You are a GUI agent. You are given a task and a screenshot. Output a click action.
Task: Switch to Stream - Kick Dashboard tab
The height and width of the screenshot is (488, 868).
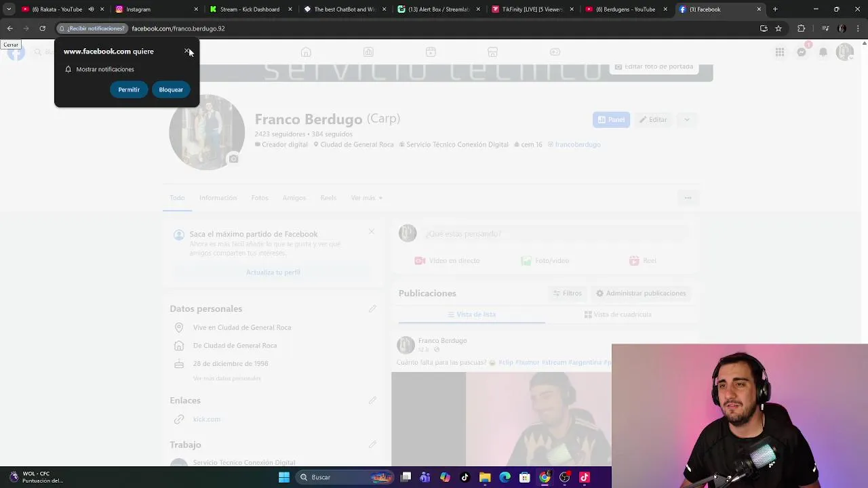(250, 9)
